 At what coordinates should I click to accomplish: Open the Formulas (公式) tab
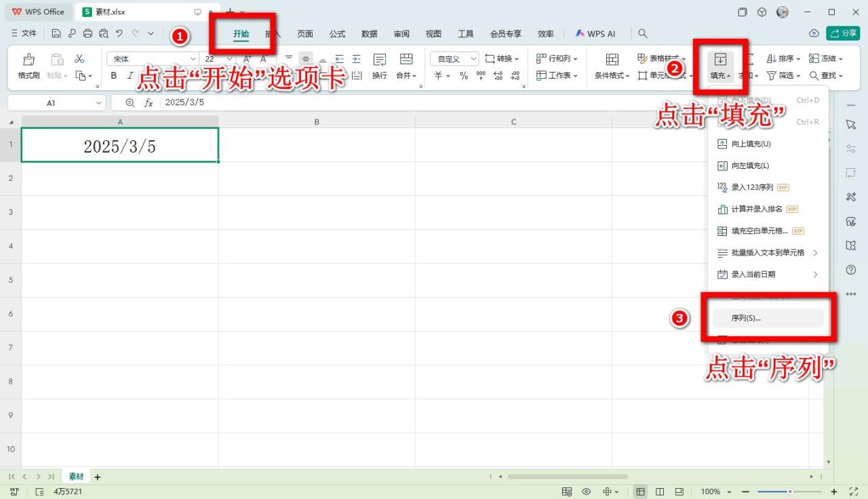click(x=337, y=34)
